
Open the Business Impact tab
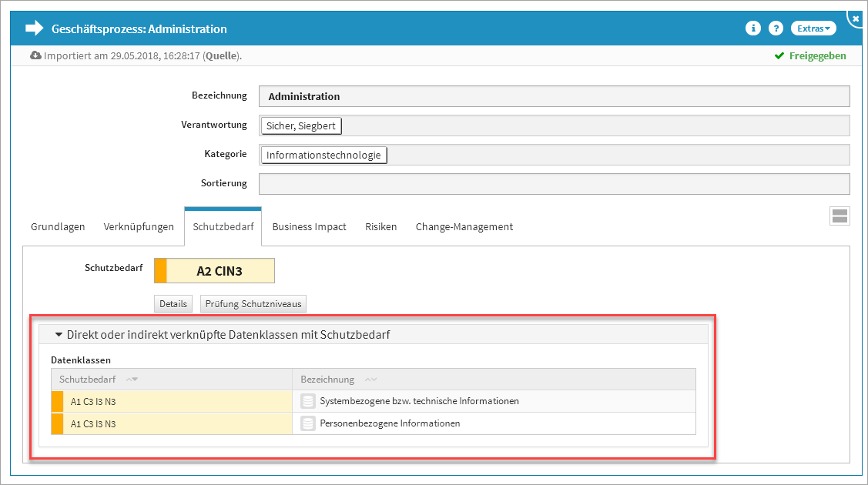tap(309, 227)
